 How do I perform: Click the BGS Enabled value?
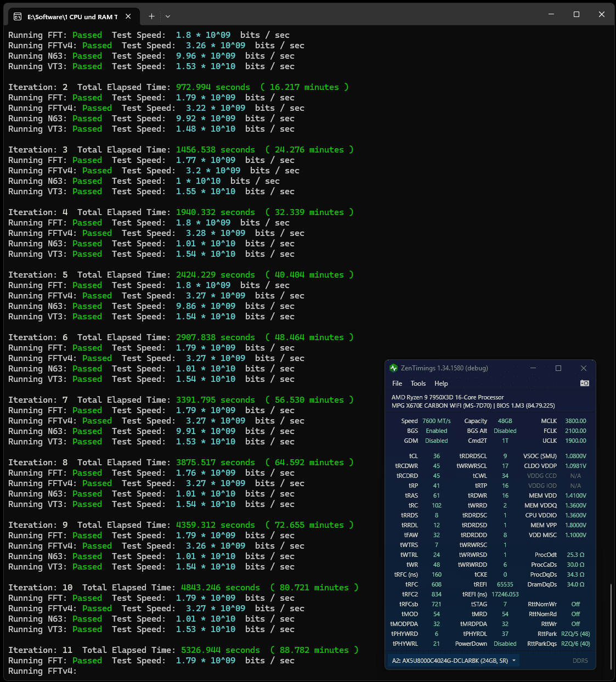[x=437, y=431]
